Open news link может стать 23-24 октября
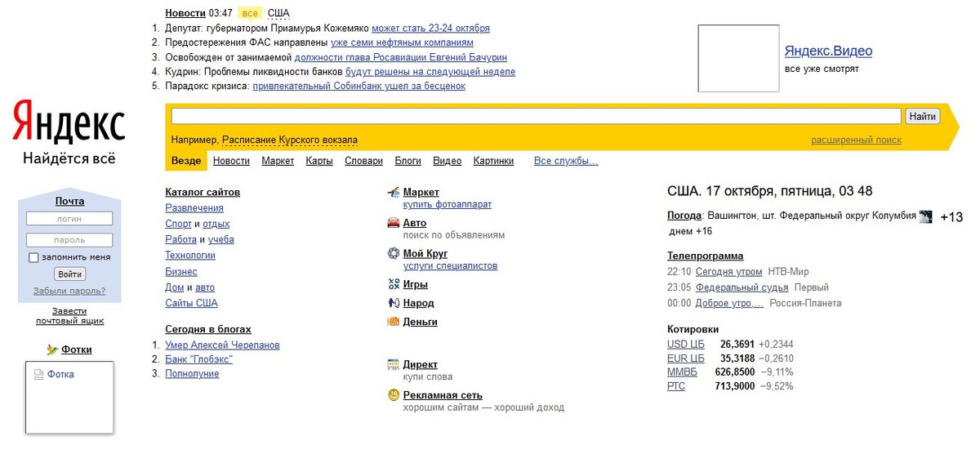Screen dimensions: 980x463 [430, 28]
